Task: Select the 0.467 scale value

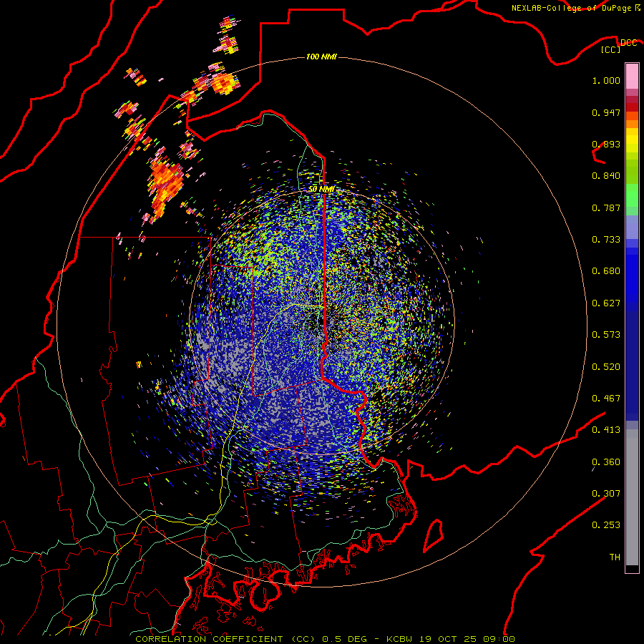Action: click(606, 399)
